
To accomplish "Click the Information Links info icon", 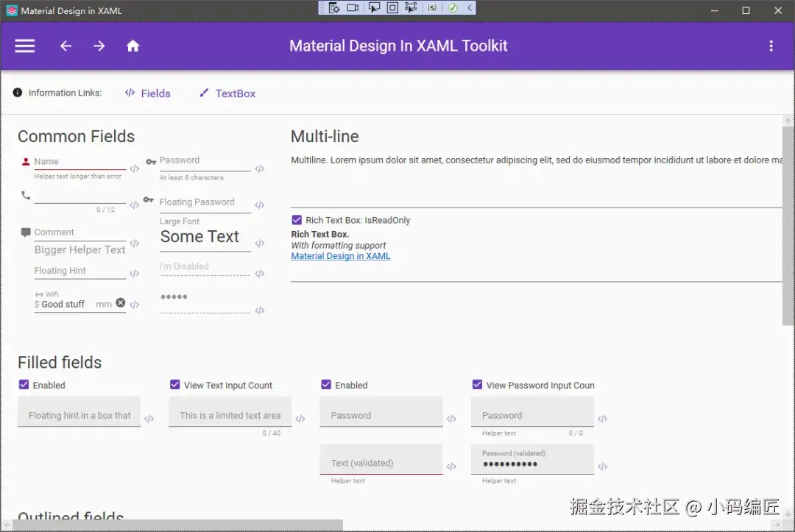I will tap(17, 93).
